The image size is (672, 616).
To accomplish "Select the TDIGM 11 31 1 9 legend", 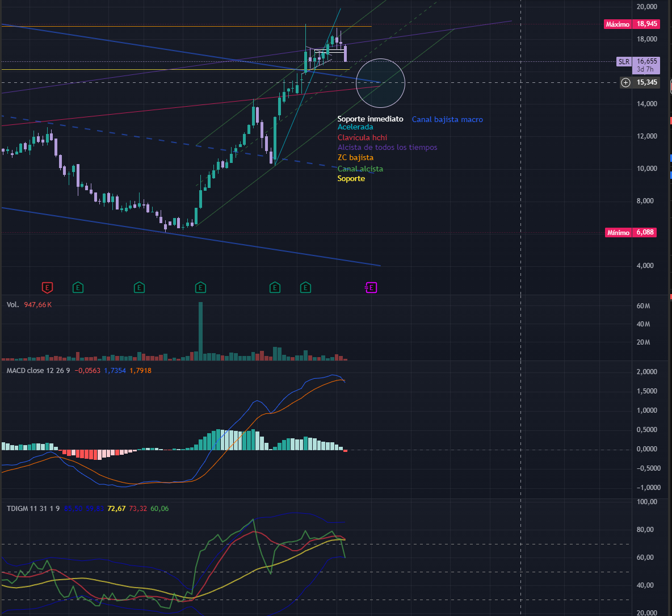I will click(33, 509).
